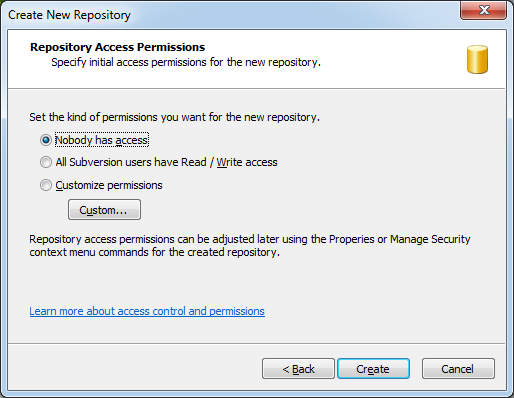Click the Set the kind of permissions instruction
Screen dimensions: 514x398
(175, 117)
